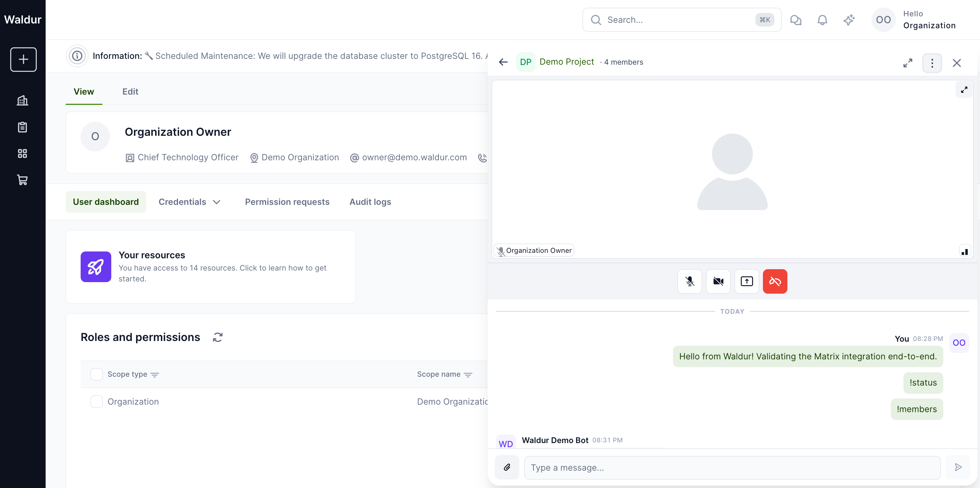This screenshot has width=980, height=488.
Task: Open the AI sparkle assistant icon
Action: 849,20
